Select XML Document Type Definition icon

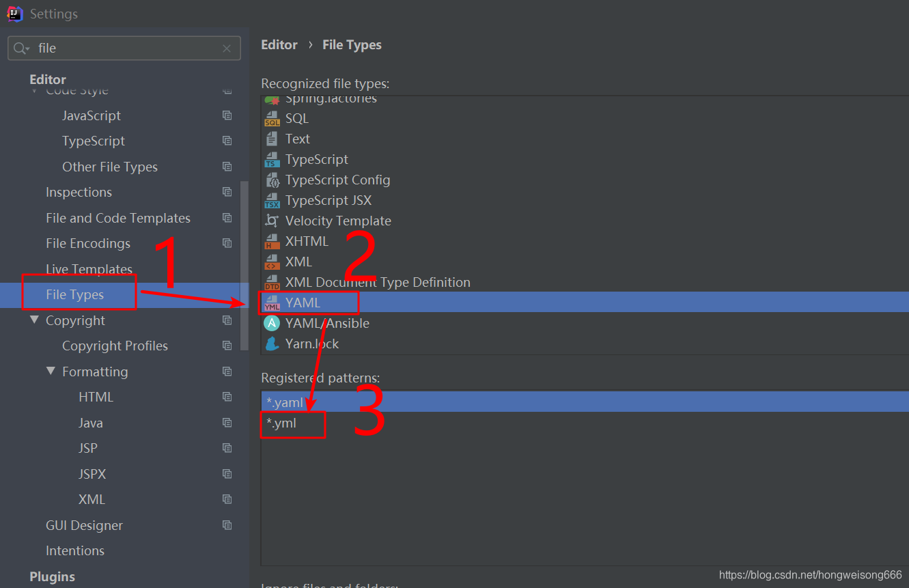click(272, 283)
